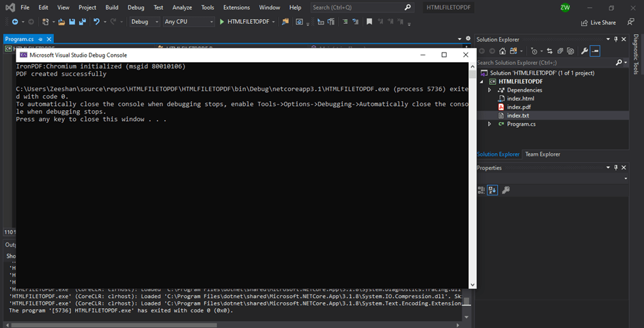
Task: Open the Edit menu
Action: (x=43, y=8)
